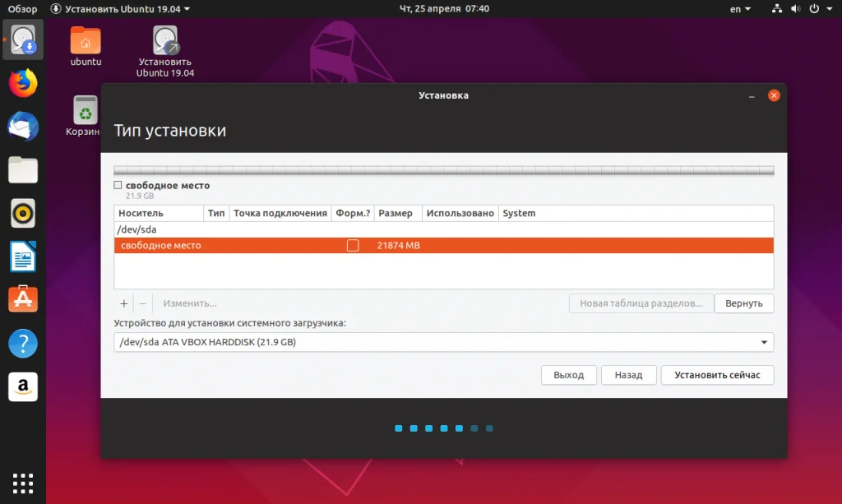
Task: Click the disk space usage bar
Action: (443, 171)
